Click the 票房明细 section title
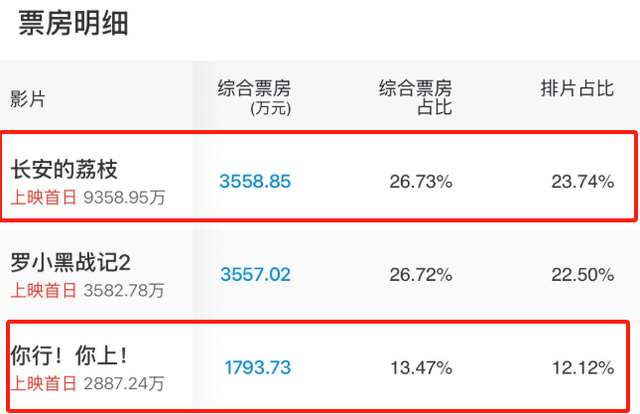 (x=73, y=23)
